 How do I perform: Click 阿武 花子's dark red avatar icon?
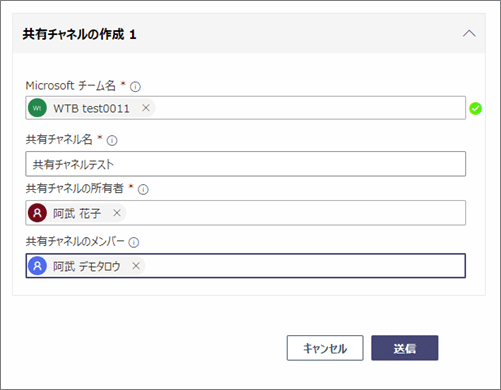[37, 213]
